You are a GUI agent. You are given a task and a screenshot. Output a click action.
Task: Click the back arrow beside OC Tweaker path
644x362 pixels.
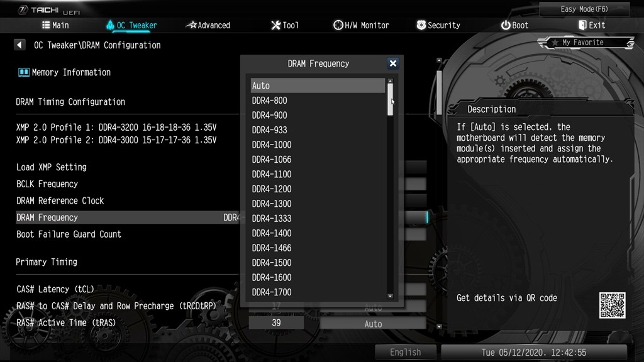tap(19, 45)
